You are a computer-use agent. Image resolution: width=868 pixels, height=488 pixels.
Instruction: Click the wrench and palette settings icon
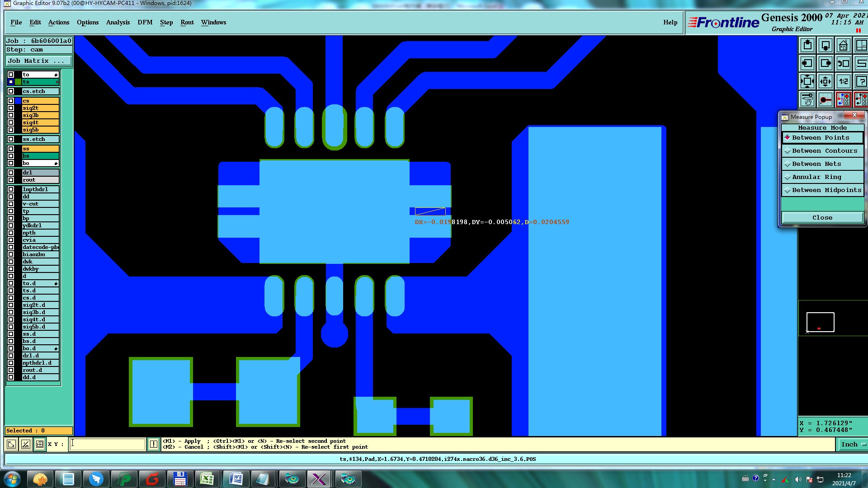coord(807,99)
